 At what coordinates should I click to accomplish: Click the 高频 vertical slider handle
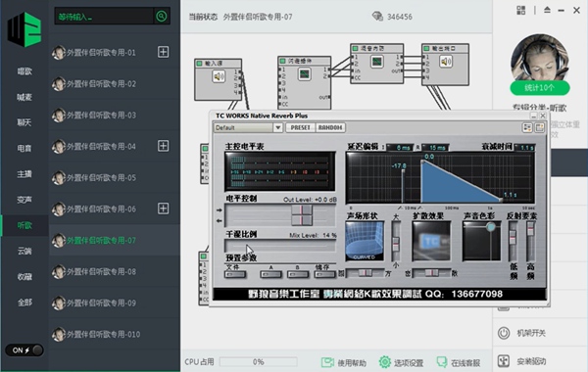pyautogui.click(x=530, y=228)
